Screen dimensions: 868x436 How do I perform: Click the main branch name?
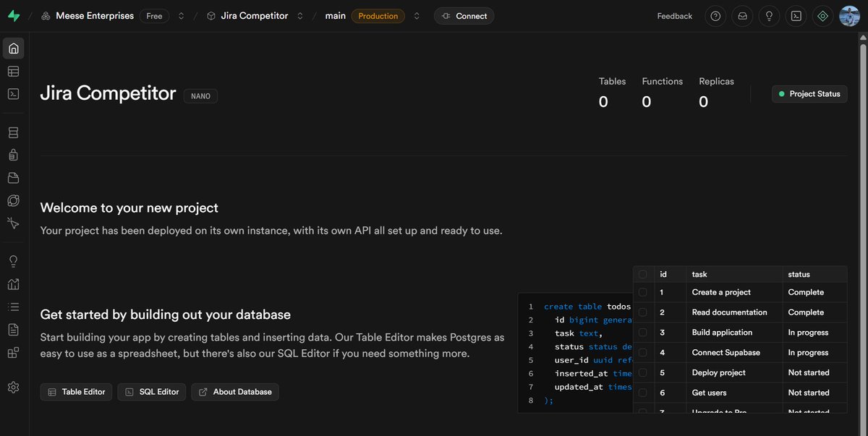(336, 16)
